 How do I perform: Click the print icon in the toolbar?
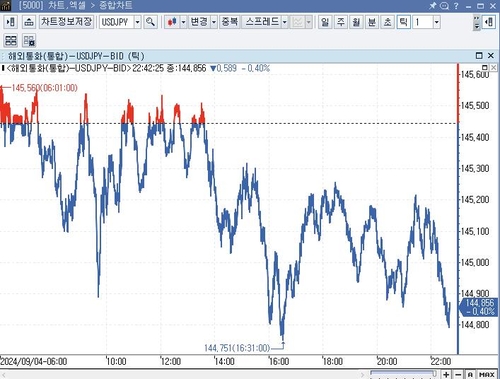(x=29, y=22)
